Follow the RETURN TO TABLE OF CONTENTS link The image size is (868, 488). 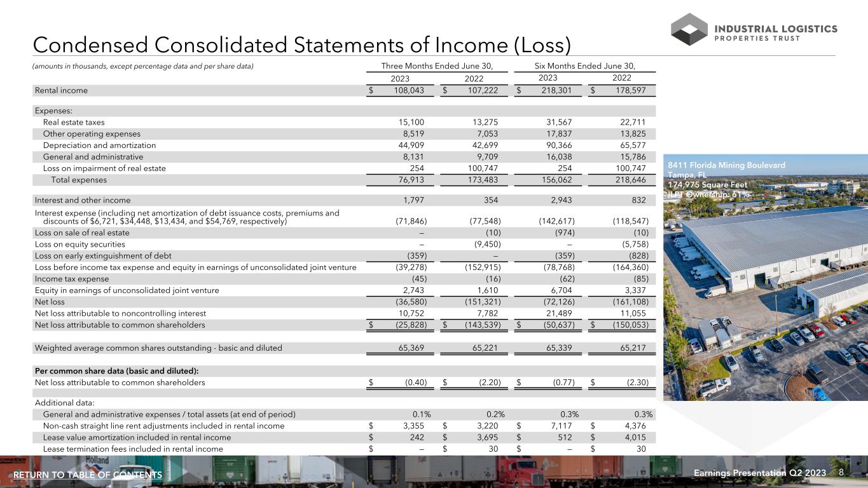coord(88,475)
